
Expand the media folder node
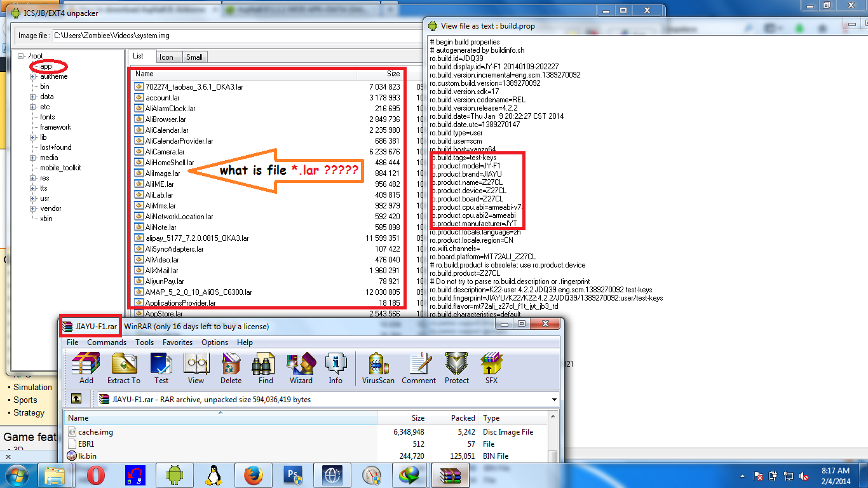32,158
